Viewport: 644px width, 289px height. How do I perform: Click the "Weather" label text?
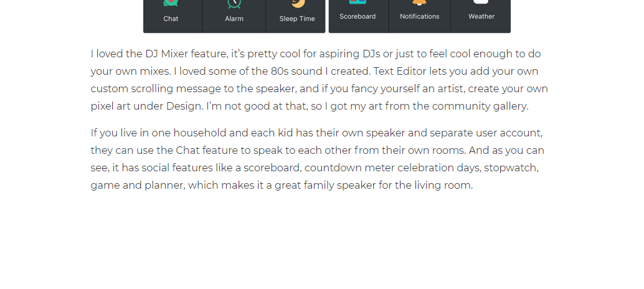(481, 16)
